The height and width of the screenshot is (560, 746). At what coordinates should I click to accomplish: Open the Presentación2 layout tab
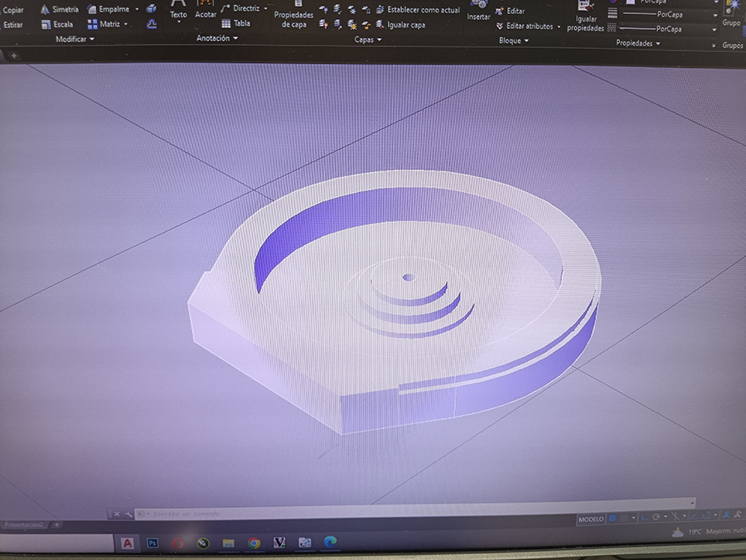point(24,525)
